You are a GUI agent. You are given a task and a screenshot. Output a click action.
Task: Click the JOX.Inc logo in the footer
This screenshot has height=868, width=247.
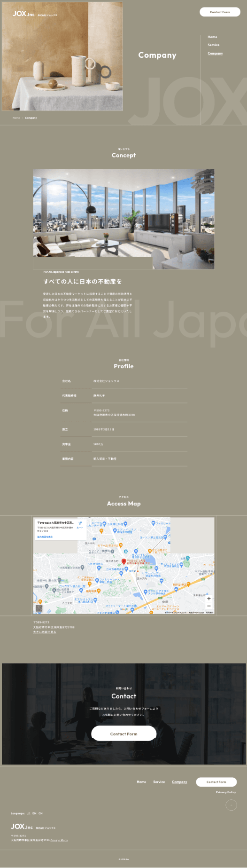(x=22, y=826)
